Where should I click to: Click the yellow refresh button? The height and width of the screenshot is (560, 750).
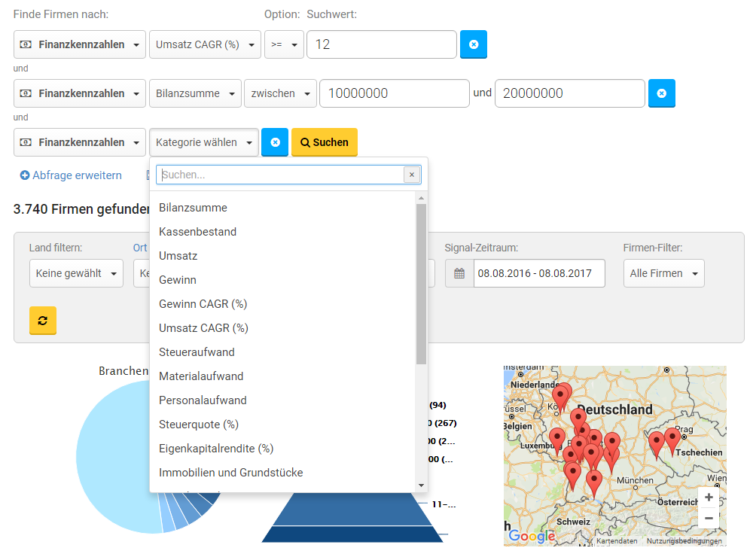(43, 321)
